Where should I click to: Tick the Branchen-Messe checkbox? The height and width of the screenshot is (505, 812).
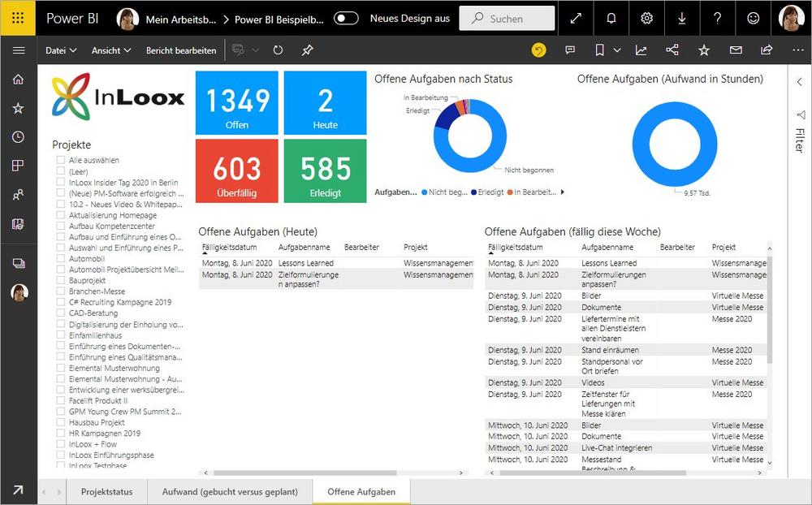tap(61, 291)
